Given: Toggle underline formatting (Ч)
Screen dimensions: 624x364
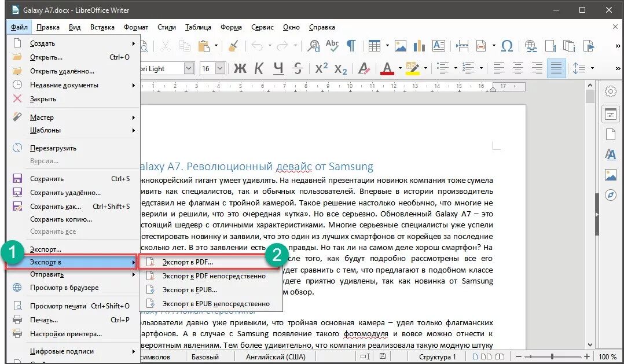Looking at the screenshot, I should [x=278, y=68].
